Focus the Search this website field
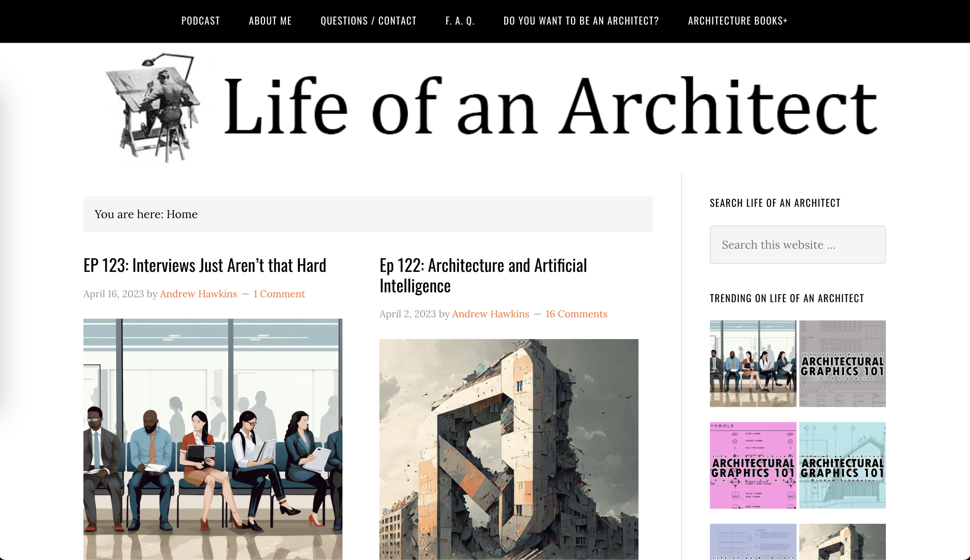 pos(797,245)
